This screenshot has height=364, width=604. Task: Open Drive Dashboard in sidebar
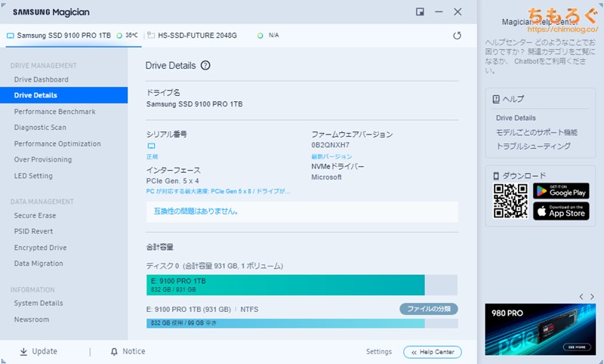pos(42,79)
